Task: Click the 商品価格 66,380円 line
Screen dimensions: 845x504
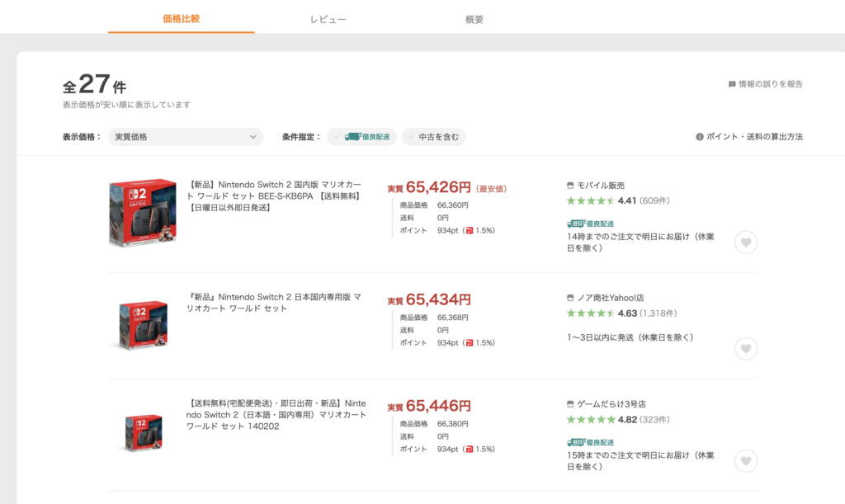Action: (x=434, y=424)
